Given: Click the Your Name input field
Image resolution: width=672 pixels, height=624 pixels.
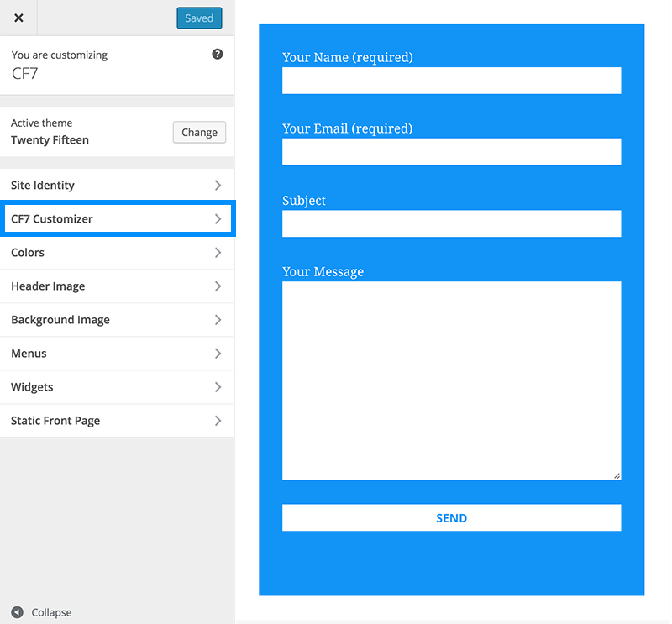Looking at the screenshot, I should 451,81.
